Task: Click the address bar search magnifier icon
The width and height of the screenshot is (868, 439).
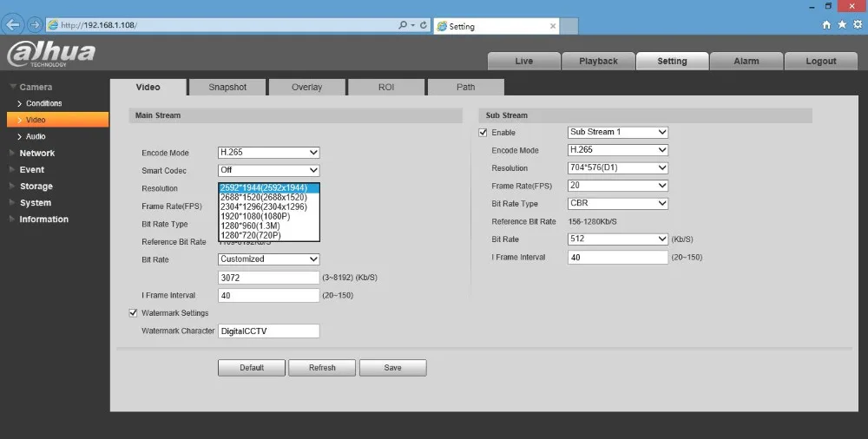Action: pyautogui.click(x=403, y=25)
